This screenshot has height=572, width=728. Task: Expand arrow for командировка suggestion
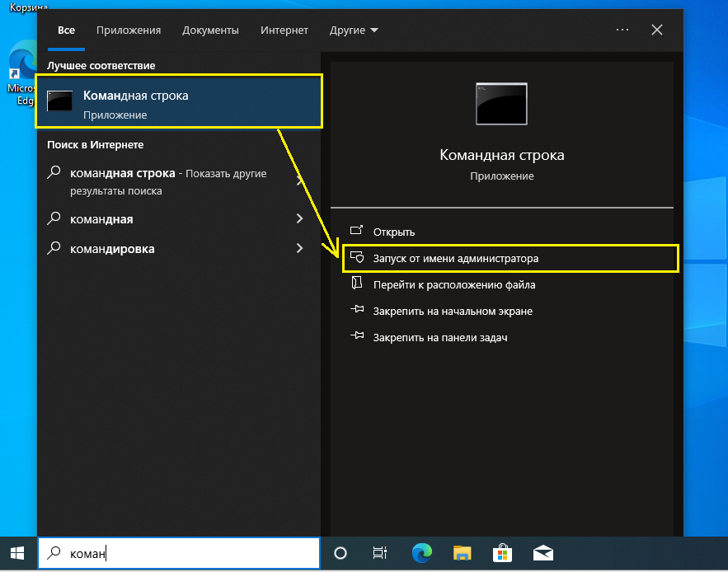(299, 248)
